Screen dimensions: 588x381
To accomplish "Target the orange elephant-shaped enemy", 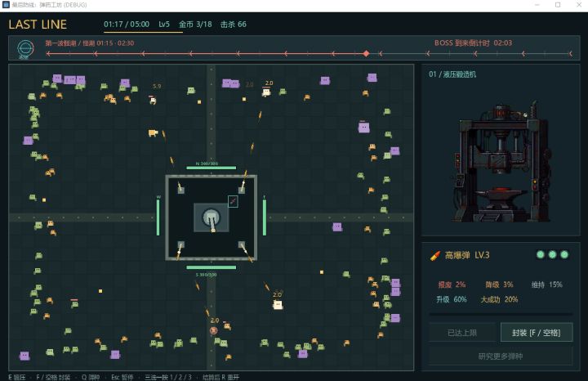I will (153, 133).
